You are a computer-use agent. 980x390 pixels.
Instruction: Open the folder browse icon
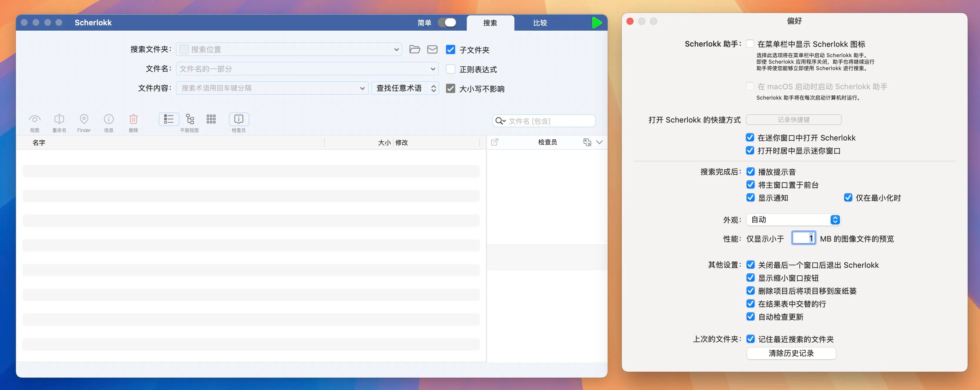coord(414,49)
